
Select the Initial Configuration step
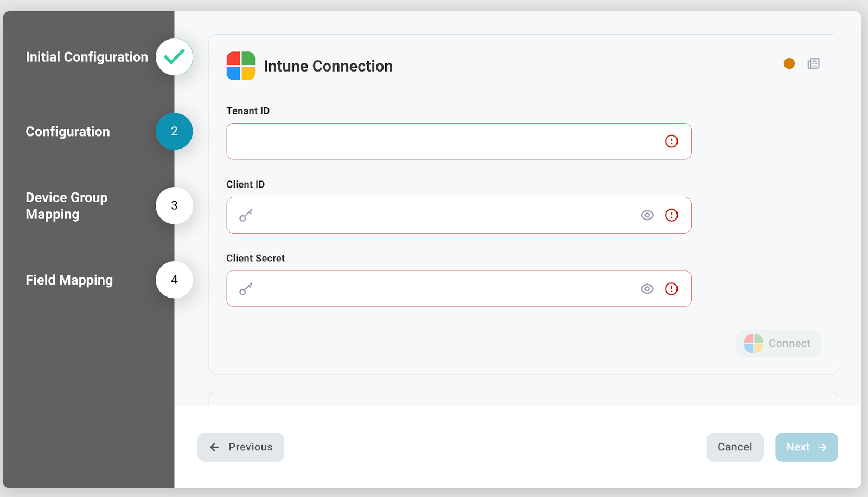[x=87, y=57]
